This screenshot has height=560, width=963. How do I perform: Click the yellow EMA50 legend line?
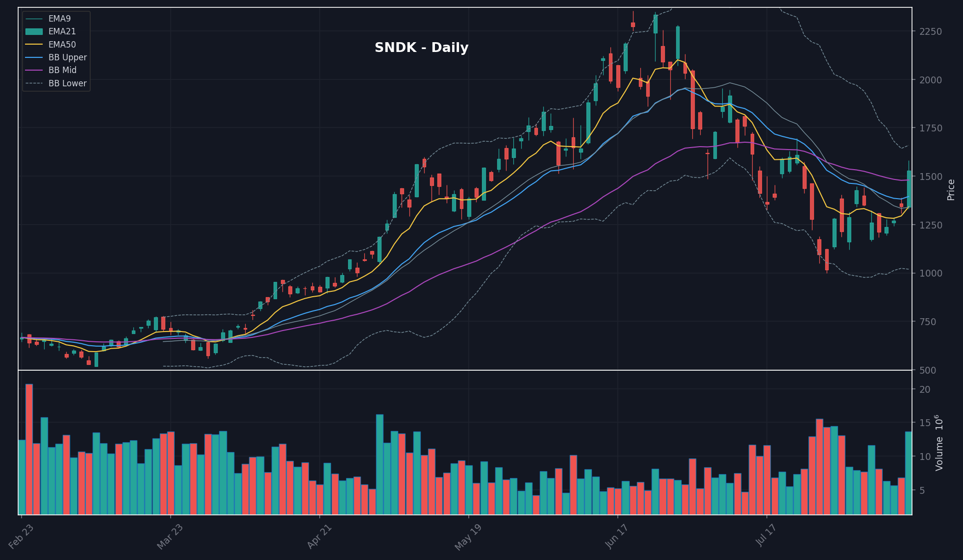point(34,45)
